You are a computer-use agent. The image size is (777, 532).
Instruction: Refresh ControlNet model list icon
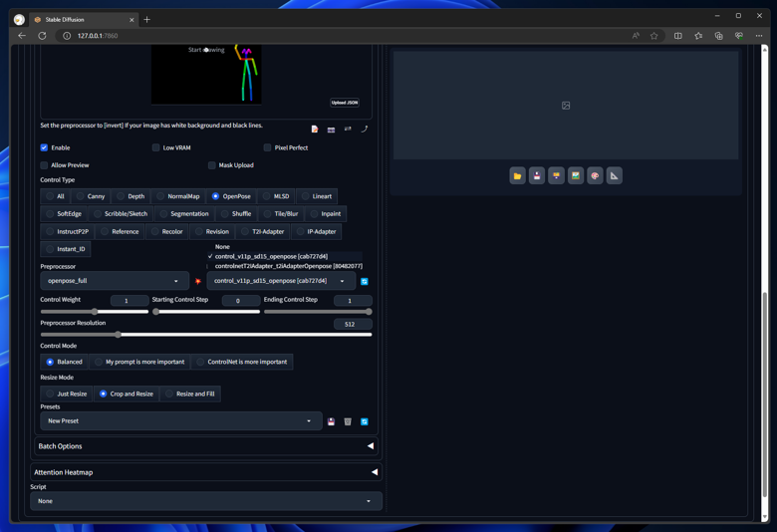[x=365, y=281]
